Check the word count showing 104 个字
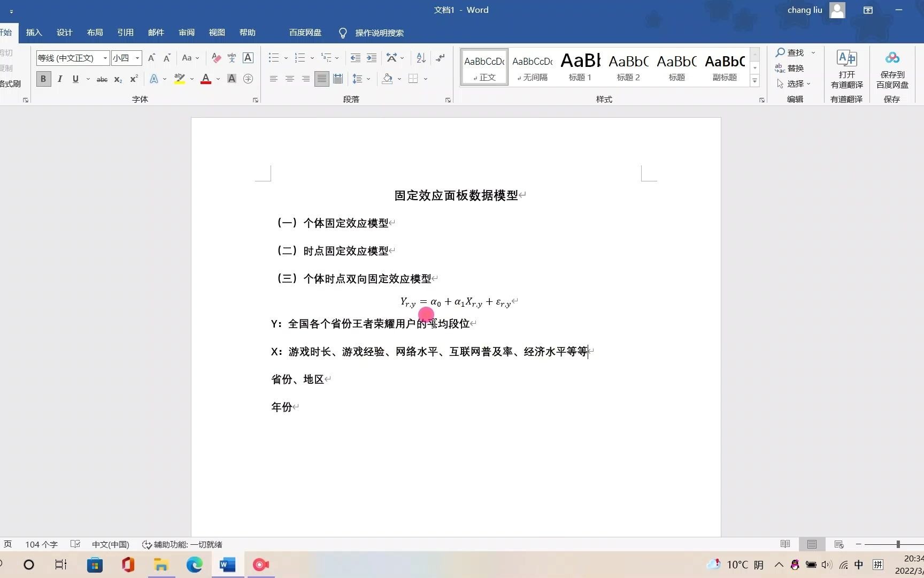Image resolution: width=924 pixels, height=578 pixels. pyautogui.click(x=41, y=544)
